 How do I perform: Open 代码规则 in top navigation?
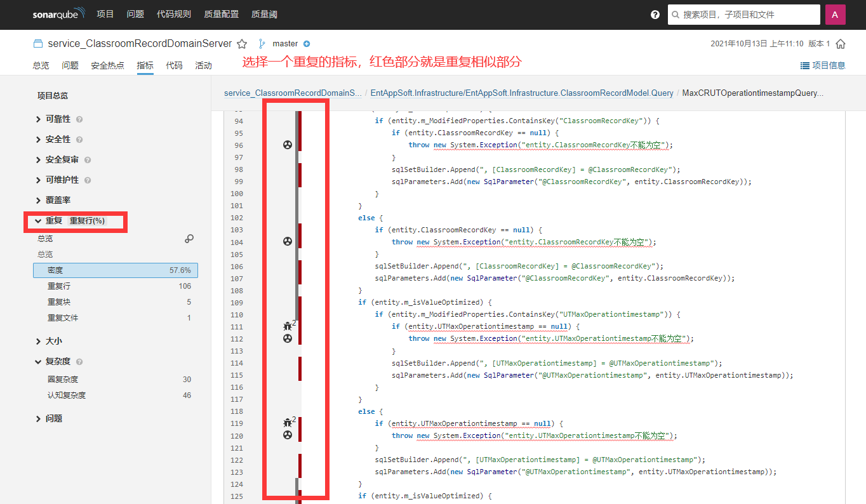click(174, 15)
